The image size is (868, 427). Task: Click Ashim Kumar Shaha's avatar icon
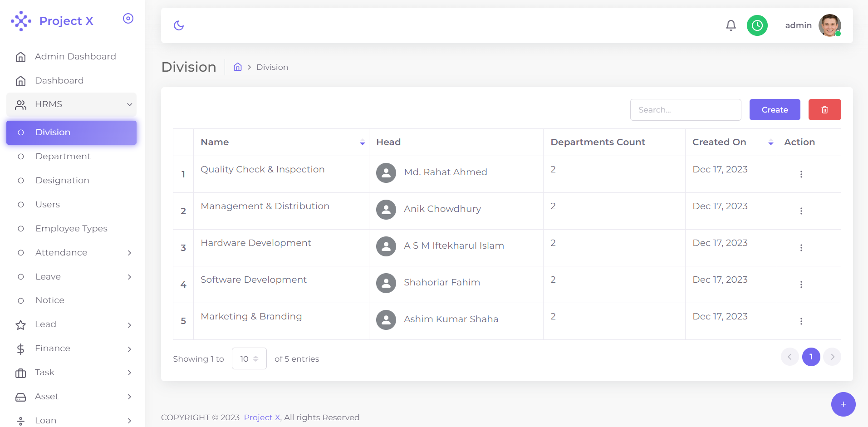click(x=386, y=320)
